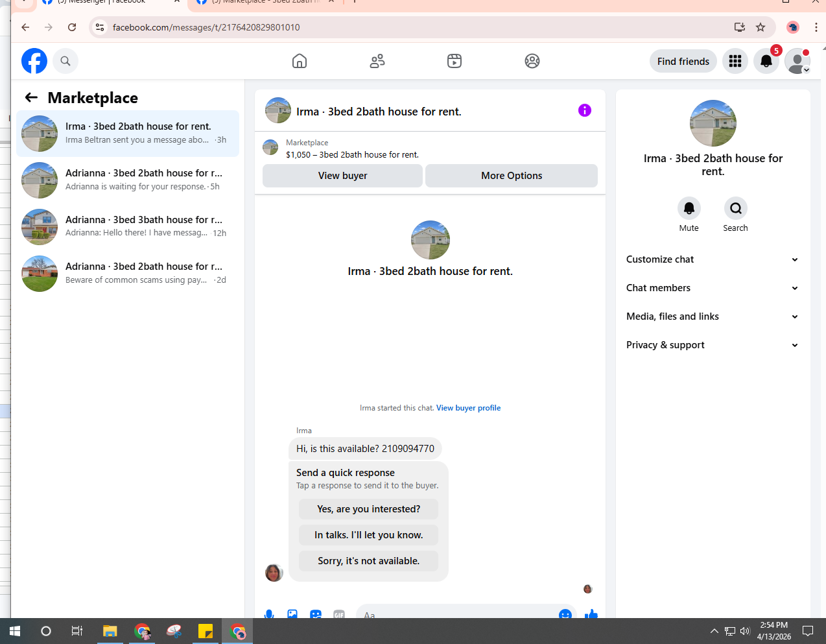826x644 pixels.
Task: Click the install app icon in address bar
Action: (x=740, y=27)
